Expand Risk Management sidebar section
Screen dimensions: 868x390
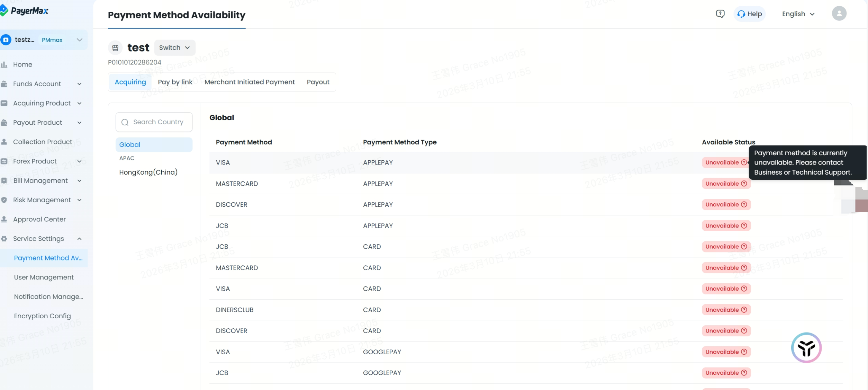[42, 200]
